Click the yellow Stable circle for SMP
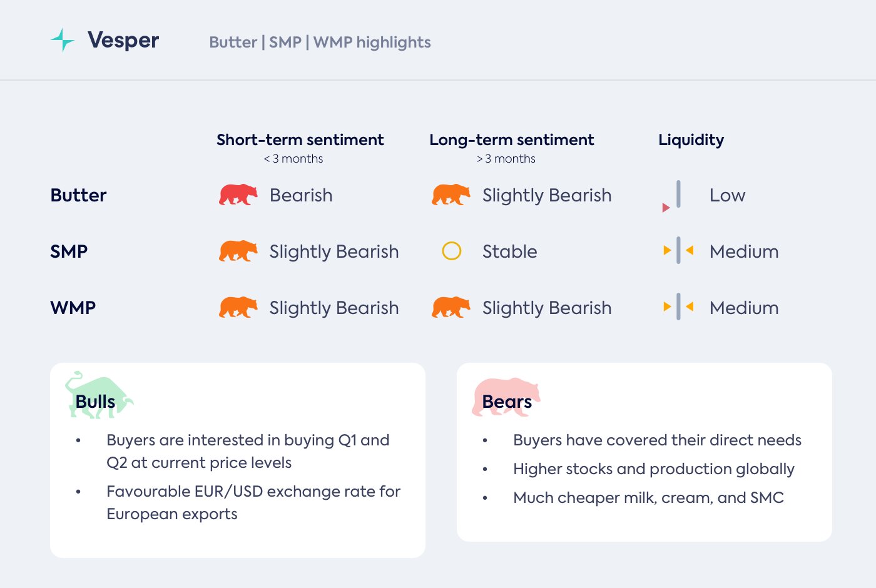 (x=452, y=251)
